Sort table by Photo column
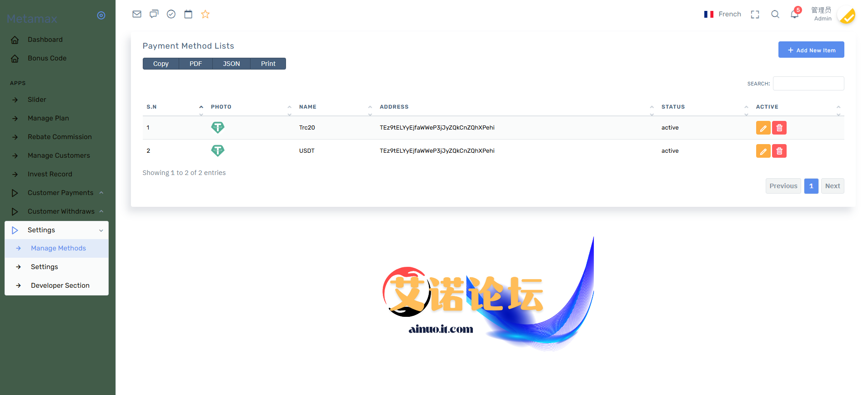The height and width of the screenshot is (395, 868). pyautogui.click(x=251, y=107)
